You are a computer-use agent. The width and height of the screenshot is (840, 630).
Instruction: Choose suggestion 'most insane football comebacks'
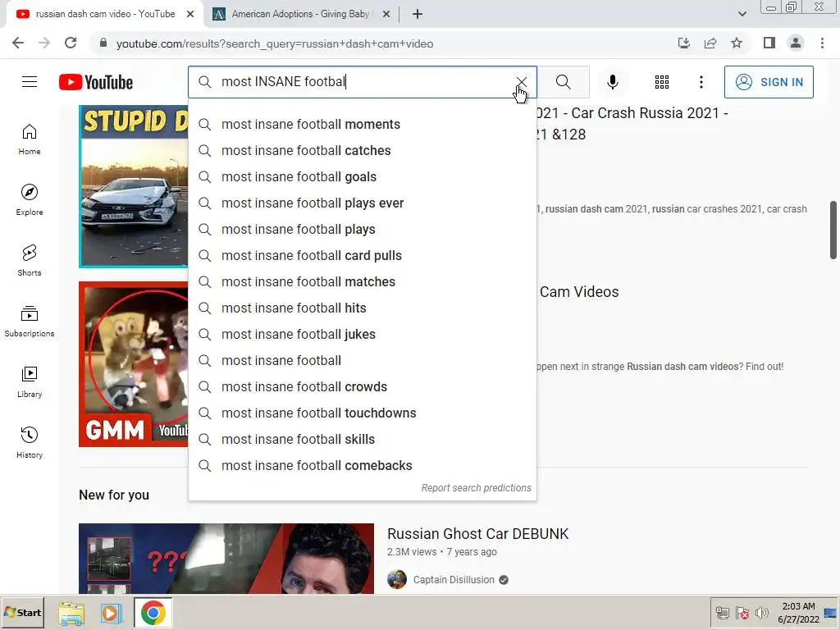coord(362,466)
